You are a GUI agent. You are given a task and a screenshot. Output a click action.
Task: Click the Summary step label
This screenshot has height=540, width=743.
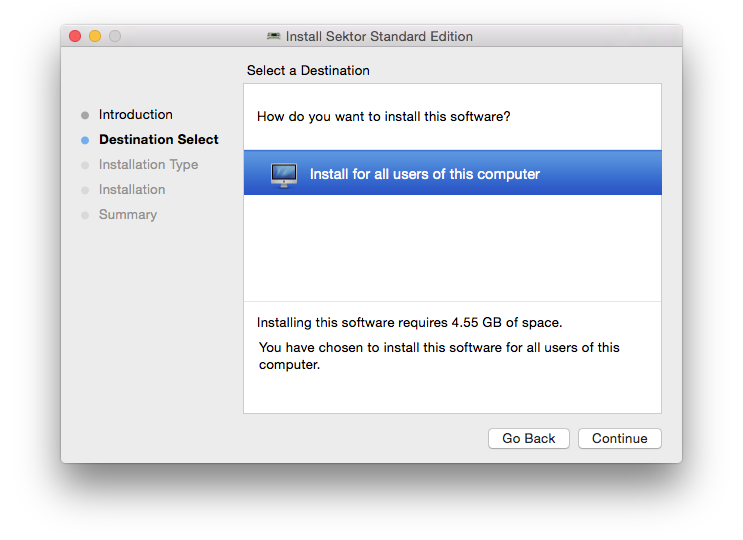point(128,215)
